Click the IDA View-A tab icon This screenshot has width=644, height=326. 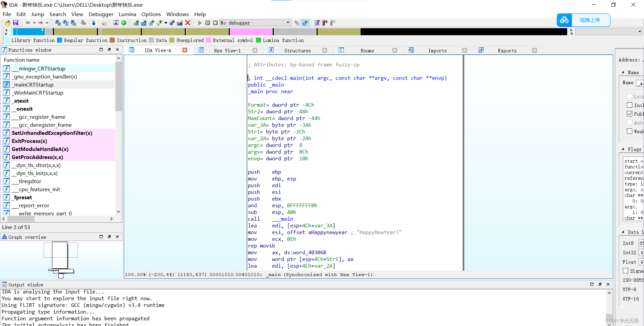click(131, 50)
